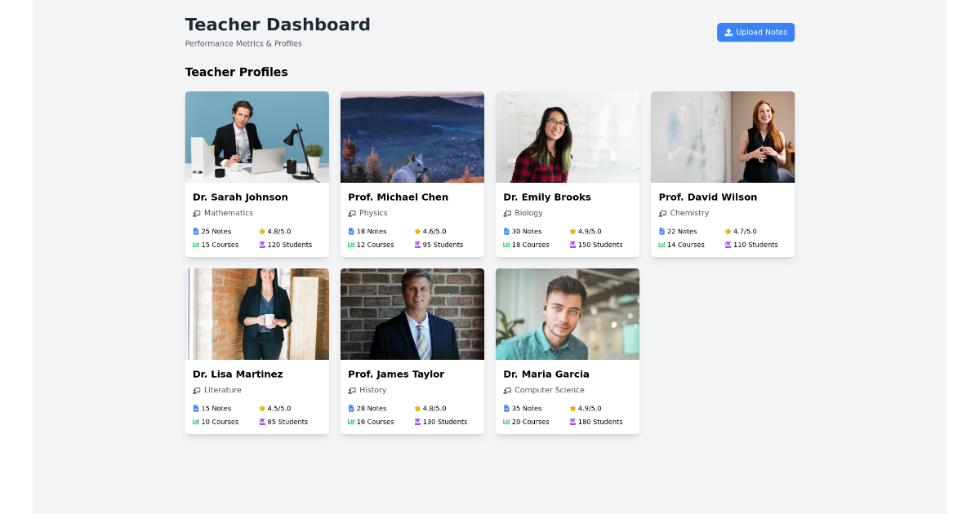Click the Teacher Dashboard heading
Image resolution: width=980 pixels, height=514 pixels.
pyautogui.click(x=278, y=24)
